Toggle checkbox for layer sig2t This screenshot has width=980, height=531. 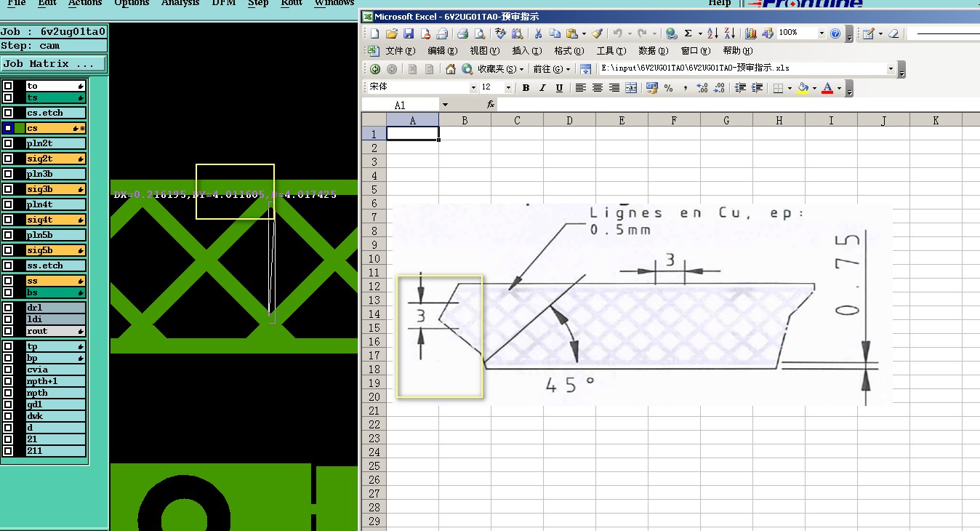pyautogui.click(x=8, y=159)
